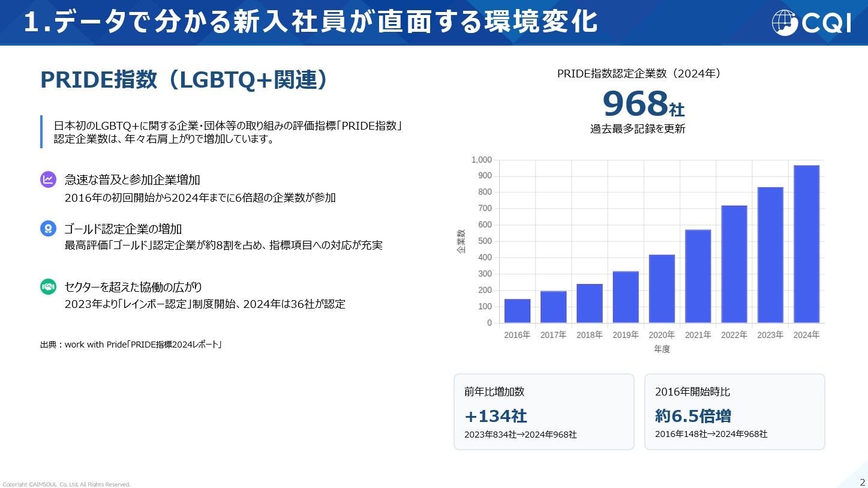Click the PRIDE指数（LGBTQ+関連） heading

(184, 80)
